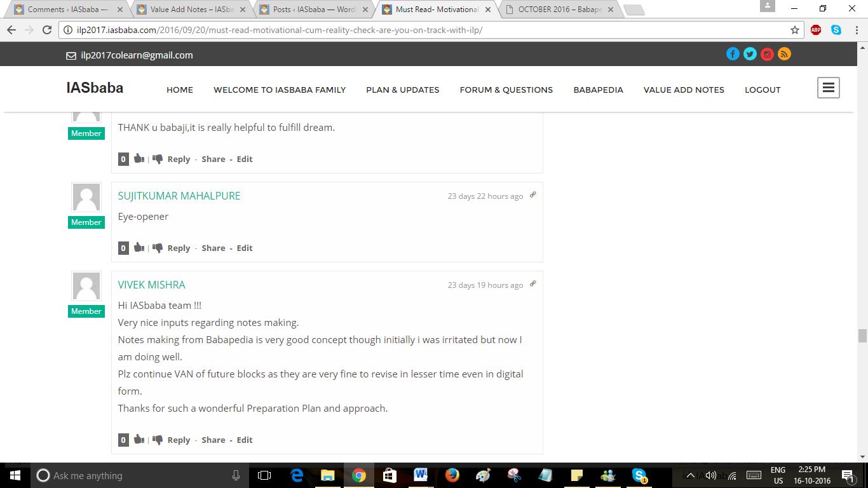Image resolution: width=868 pixels, height=488 pixels.
Task: Edit Vivek Mishra's comment
Action: click(245, 440)
